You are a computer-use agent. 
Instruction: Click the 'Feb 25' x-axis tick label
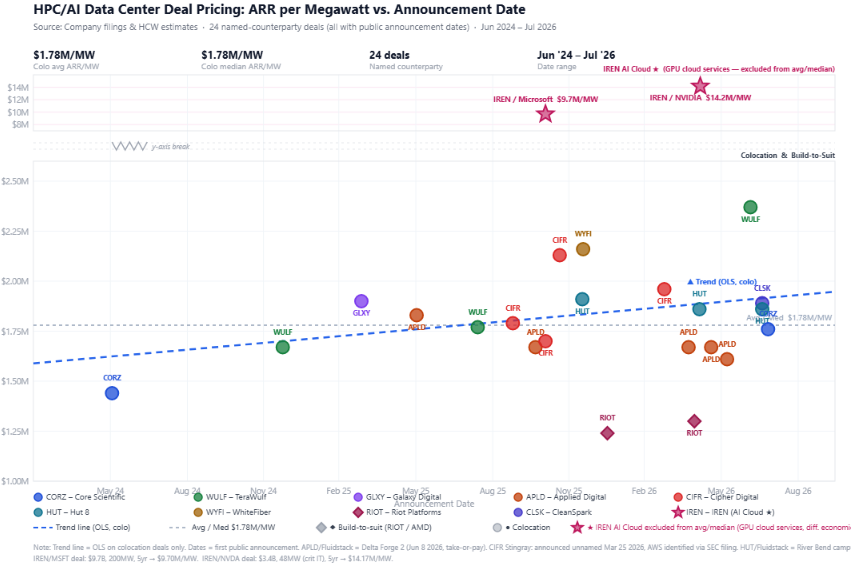click(x=338, y=491)
